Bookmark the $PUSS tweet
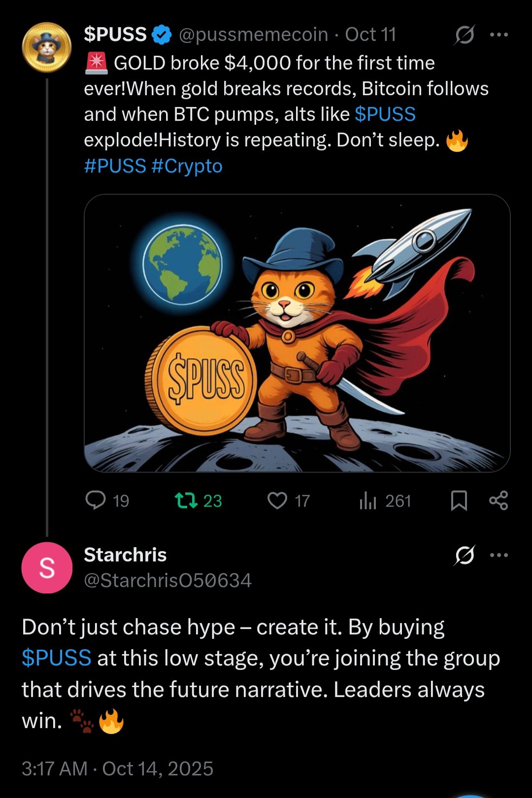The width and height of the screenshot is (532, 798). (x=459, y=500)
